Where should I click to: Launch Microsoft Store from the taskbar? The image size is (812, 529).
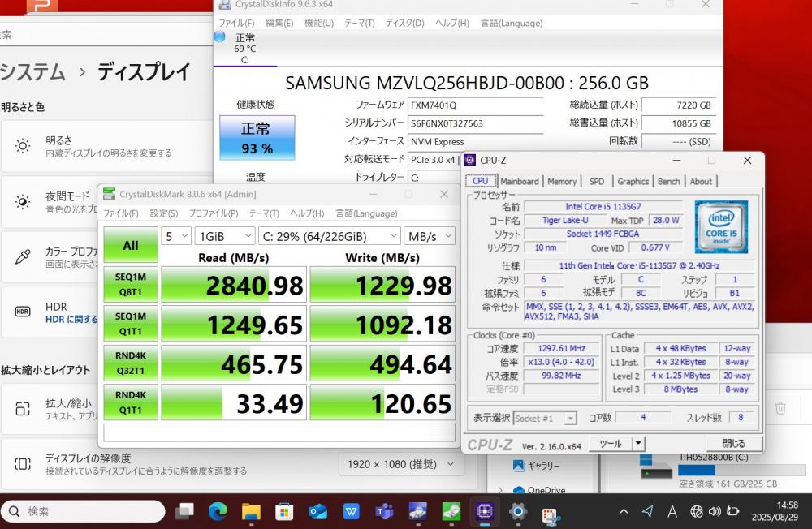(x=283, y=511)
